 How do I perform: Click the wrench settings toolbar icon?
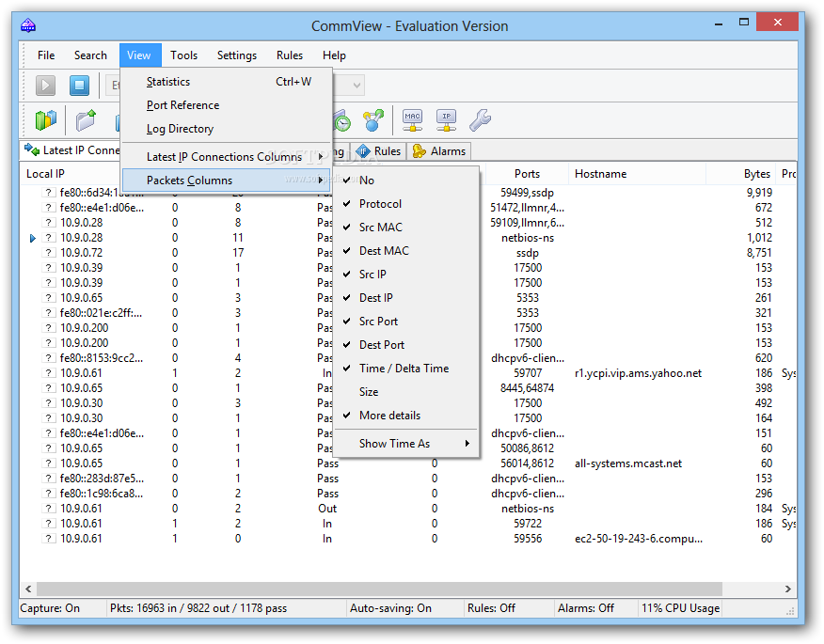click(480, 120)
